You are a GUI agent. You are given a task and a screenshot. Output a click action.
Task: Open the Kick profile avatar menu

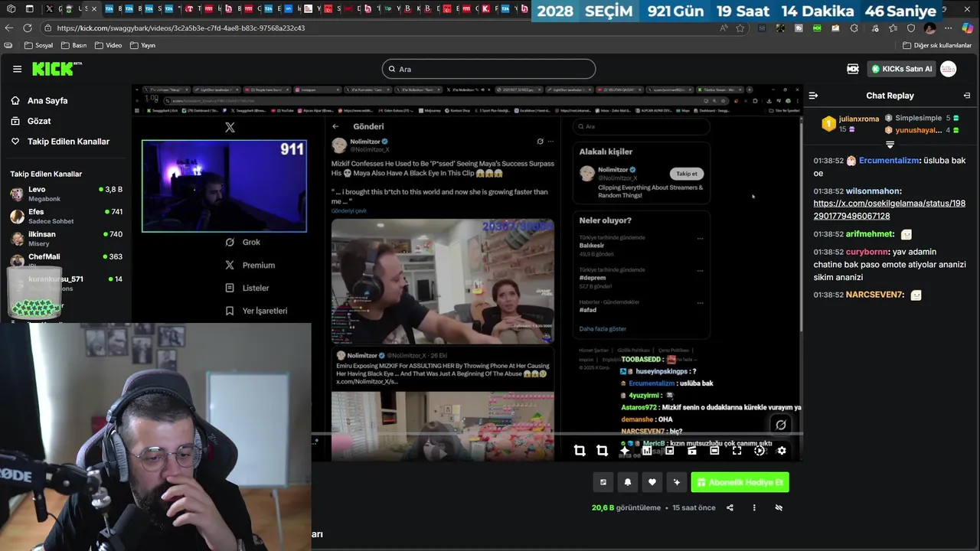[x=948, y=69]
